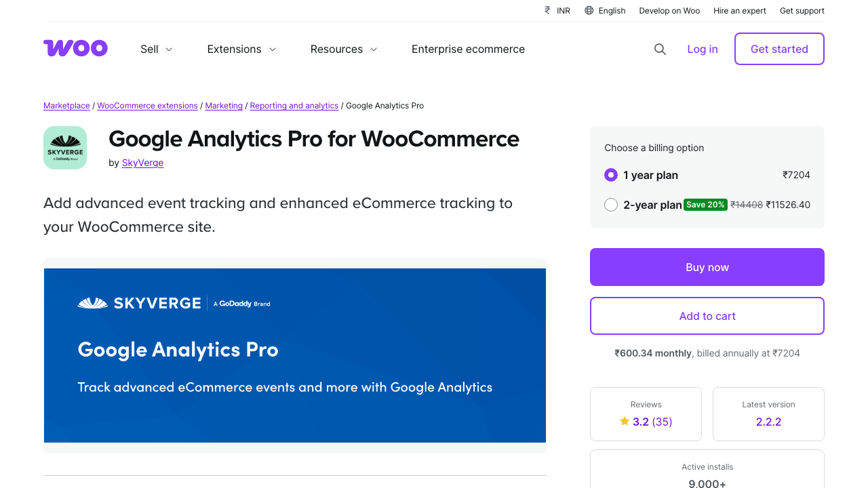
Task: Click the Buy now button
Action: coord(707,267)
